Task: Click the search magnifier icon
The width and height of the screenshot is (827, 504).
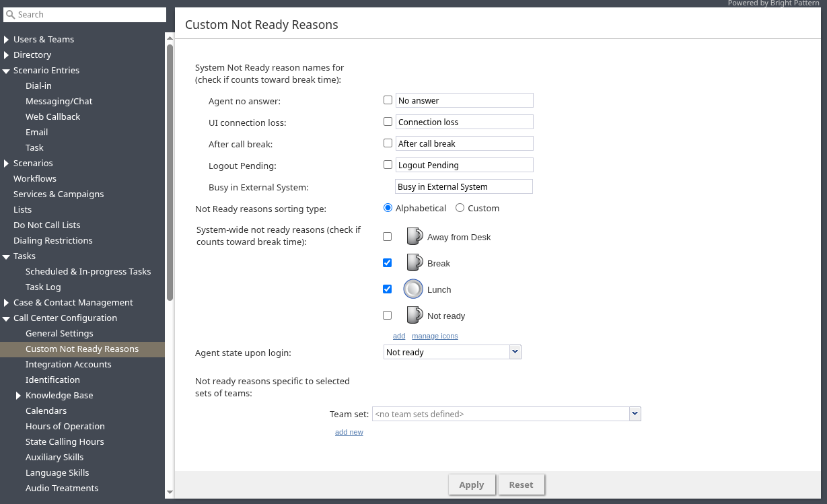Action: coord(10,15)
